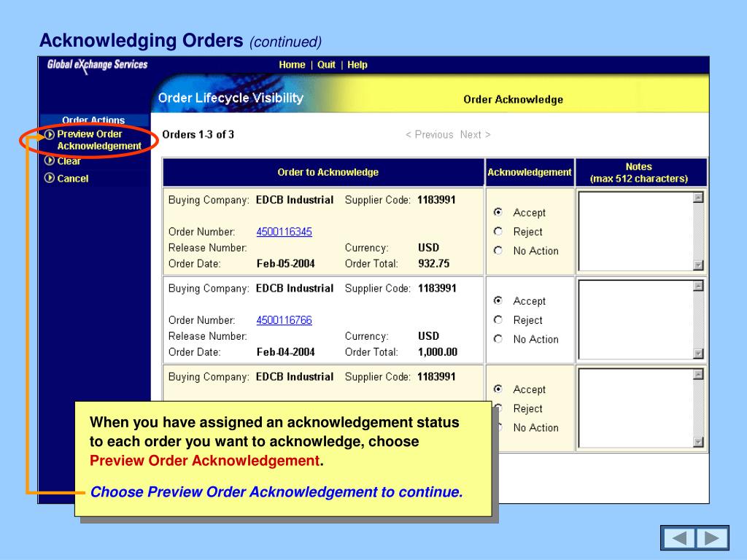Open the Home menu link

pyautogui.click(x=292, y=65)
